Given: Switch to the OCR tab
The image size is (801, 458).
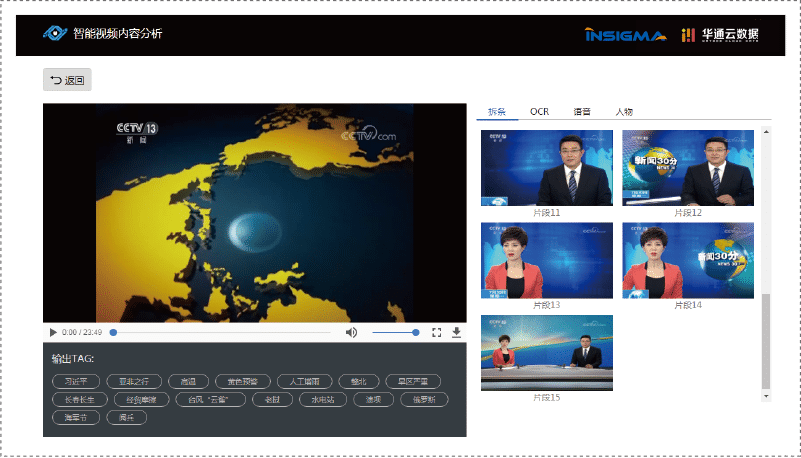Looking at the screenshot, I should [x=539, y=111].
